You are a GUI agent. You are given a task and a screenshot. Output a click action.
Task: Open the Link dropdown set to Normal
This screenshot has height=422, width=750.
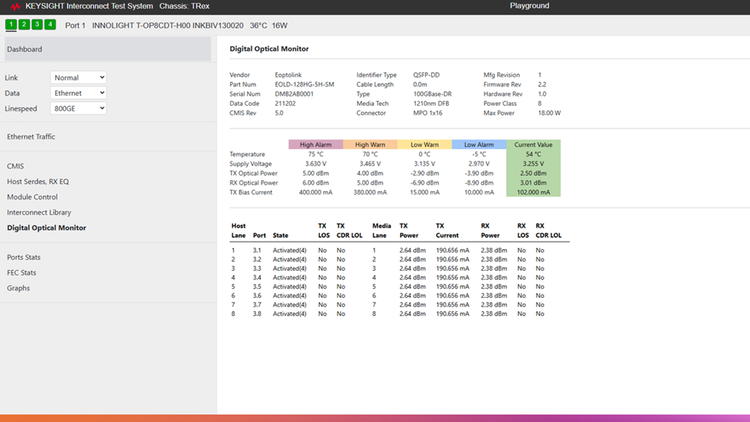[x=78, y=78]
